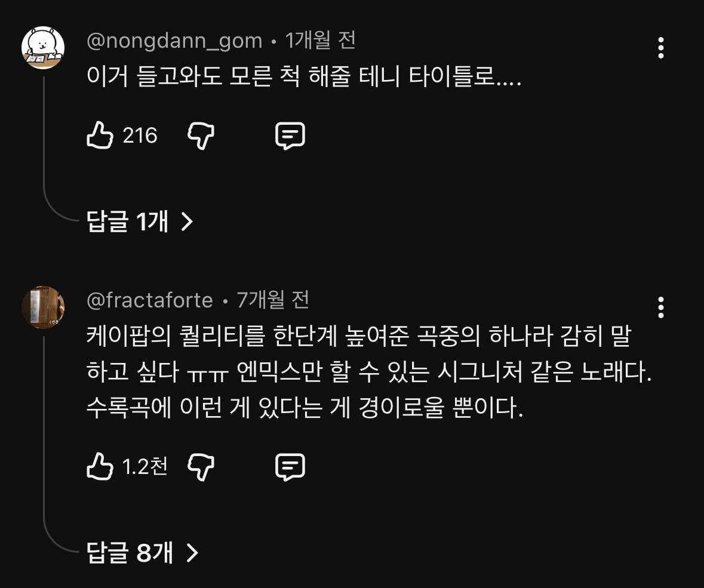Click the 1.2천 like count
The width and height of the screenshot is (704, 588).
(x=145, y=467)
